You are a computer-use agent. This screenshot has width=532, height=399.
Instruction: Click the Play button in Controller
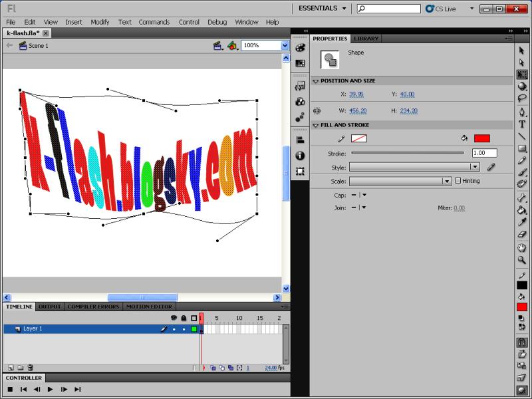click(51, 389)
